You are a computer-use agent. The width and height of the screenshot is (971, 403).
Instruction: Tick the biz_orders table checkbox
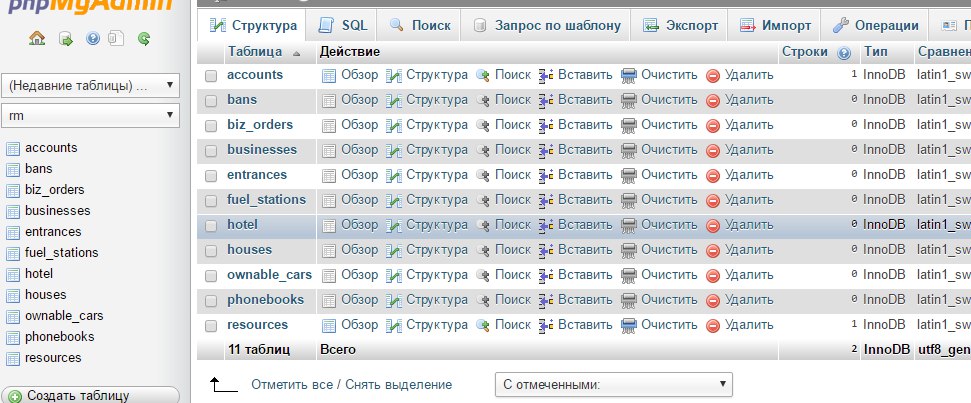211,126
